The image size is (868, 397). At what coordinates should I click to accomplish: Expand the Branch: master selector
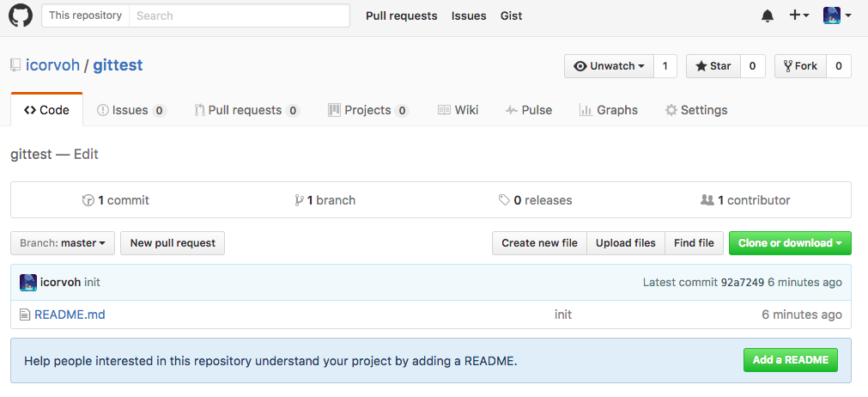63,243
